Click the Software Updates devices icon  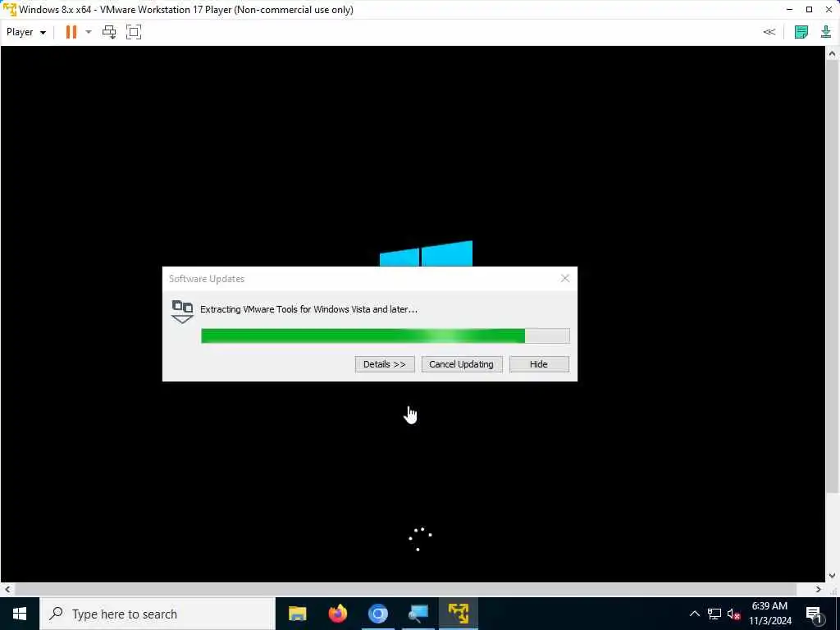coord(182,312)
